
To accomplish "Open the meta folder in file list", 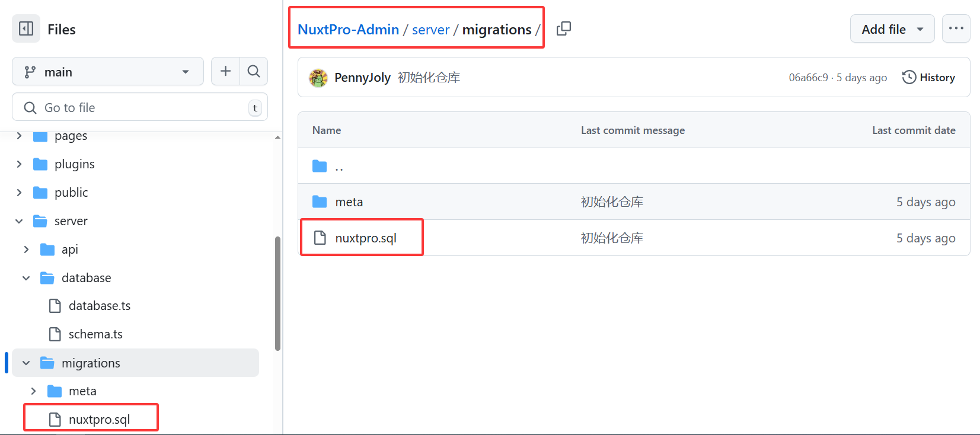I will click(x=349, y=202).
